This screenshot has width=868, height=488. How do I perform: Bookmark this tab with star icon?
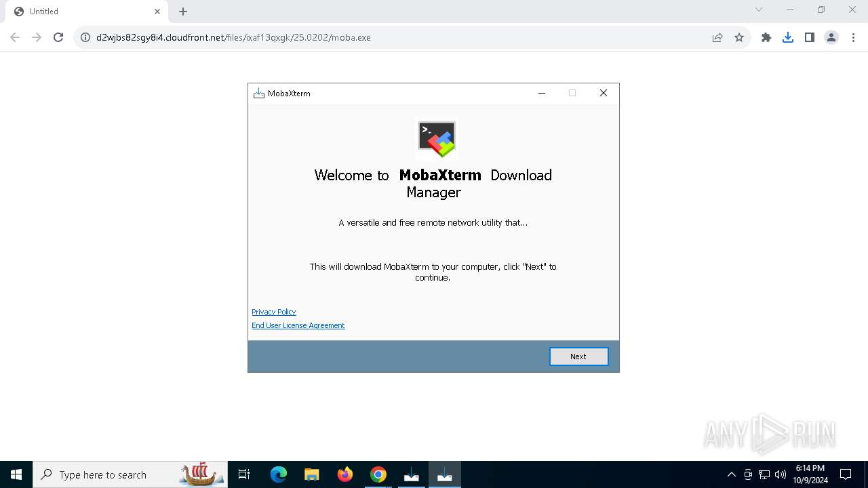(739, 37)
